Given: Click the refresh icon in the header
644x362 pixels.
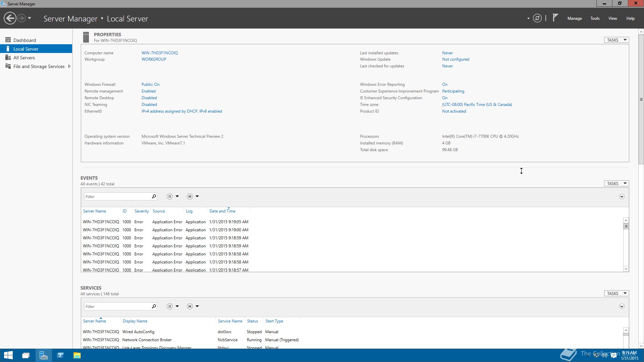Looking at the screenshot, I should pos(537,18).
